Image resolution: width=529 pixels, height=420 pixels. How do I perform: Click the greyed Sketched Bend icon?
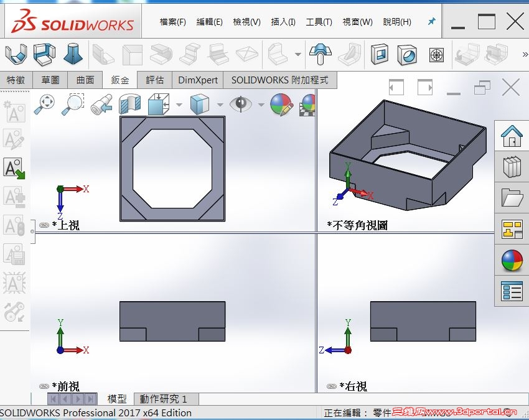click(218, 54)
